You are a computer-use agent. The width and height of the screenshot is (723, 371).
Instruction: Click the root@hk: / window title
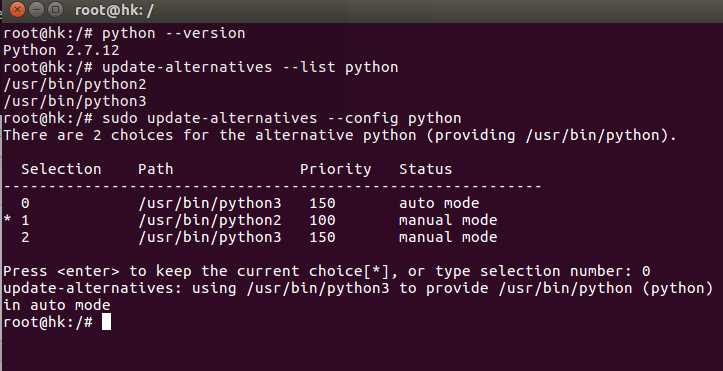[113, 10]
